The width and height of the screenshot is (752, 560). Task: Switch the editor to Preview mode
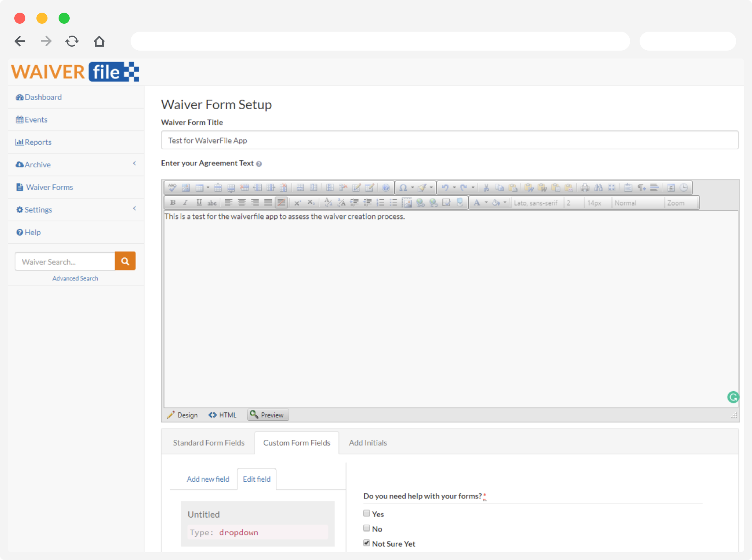pos(268,415)
